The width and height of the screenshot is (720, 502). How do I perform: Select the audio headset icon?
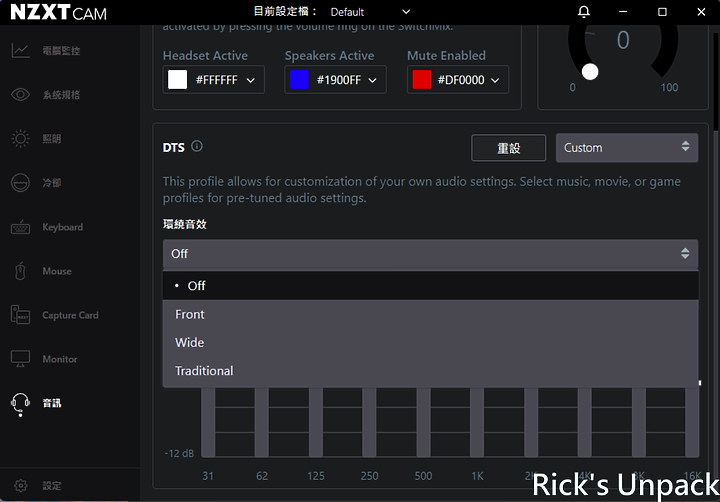tap(21, 404)
